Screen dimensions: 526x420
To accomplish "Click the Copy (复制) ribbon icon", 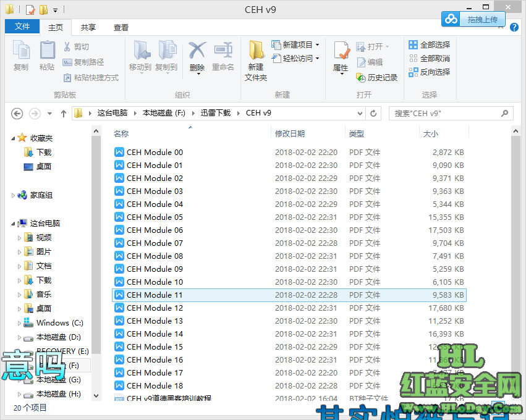I will coord(21,56).
